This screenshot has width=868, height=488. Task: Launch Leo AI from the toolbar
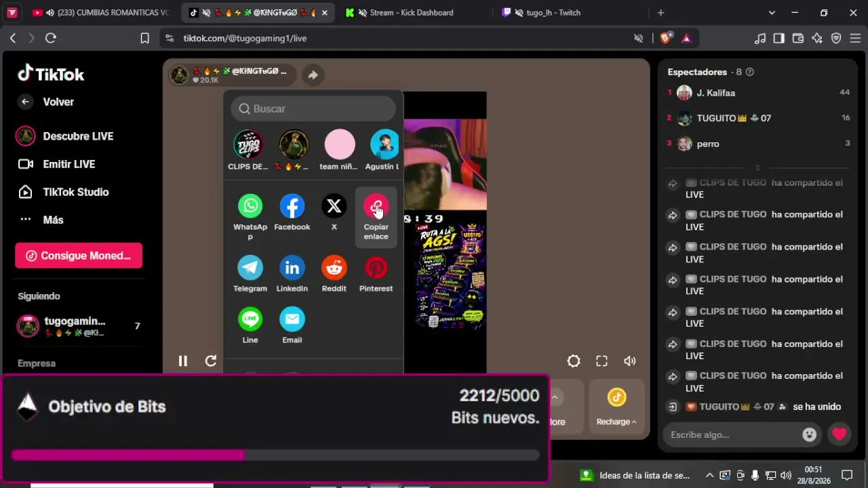pos(817,39)
